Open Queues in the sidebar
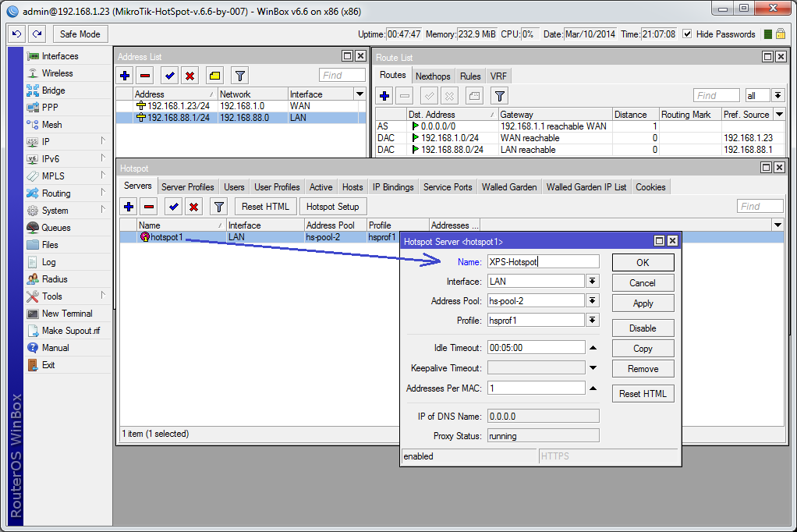Screen dimensions: 797x532 click(x=56, y=228)
